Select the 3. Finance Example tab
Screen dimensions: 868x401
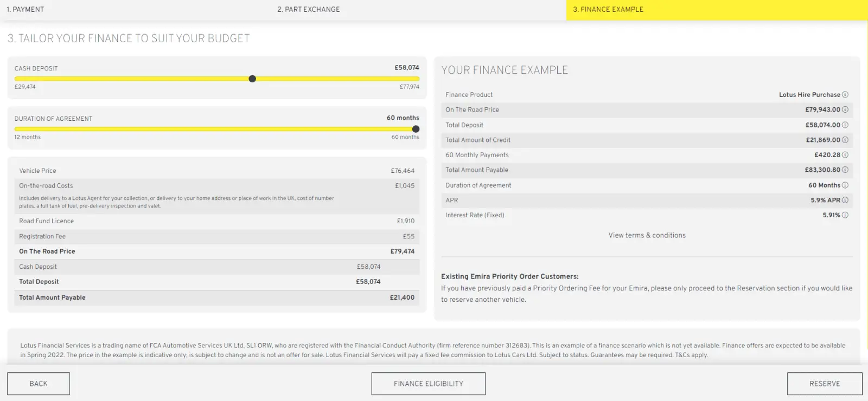(608, 9)
